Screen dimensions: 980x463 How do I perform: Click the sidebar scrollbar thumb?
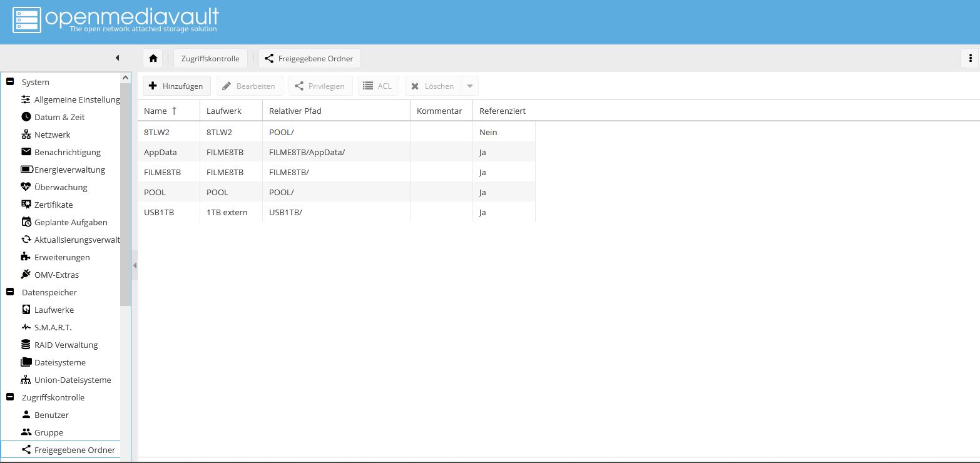pyautogui.click(x=126, y=194)
